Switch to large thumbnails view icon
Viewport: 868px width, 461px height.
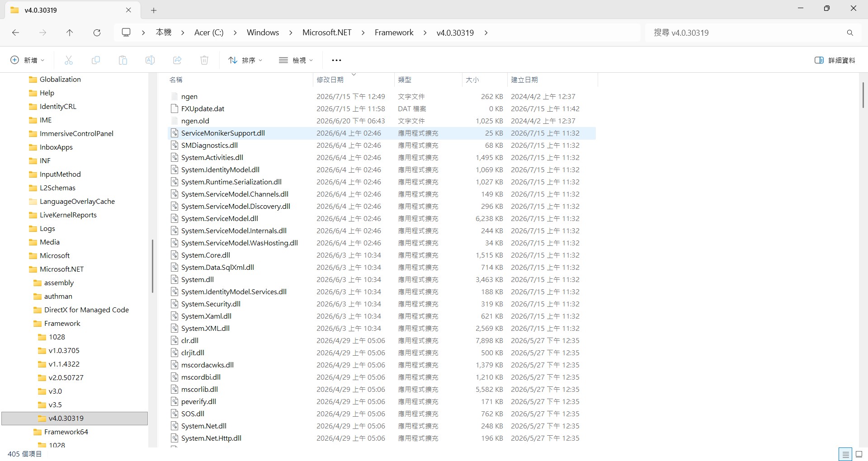859,454
